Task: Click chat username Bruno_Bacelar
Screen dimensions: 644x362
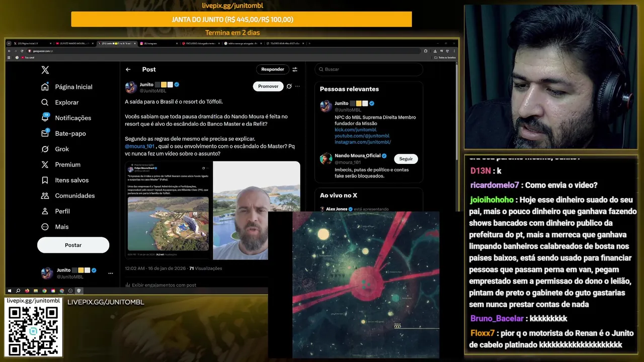Action: pyautogui.click(x=496, y=319)
